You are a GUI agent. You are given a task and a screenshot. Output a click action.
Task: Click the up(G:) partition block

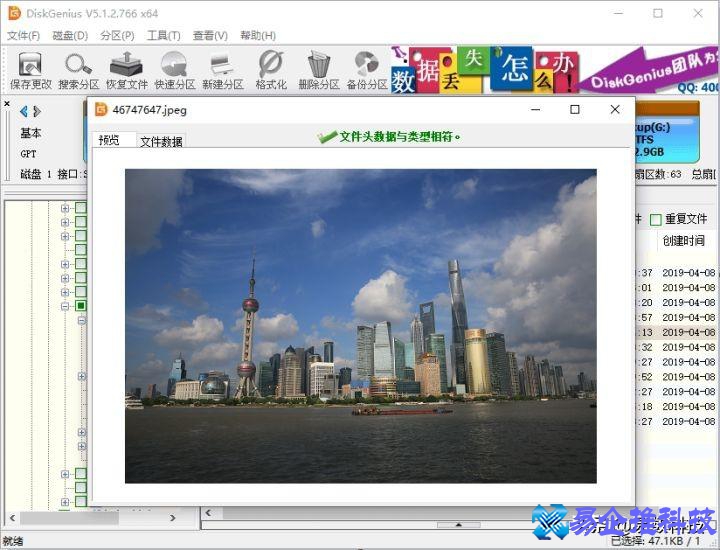[x=667, y=133]
